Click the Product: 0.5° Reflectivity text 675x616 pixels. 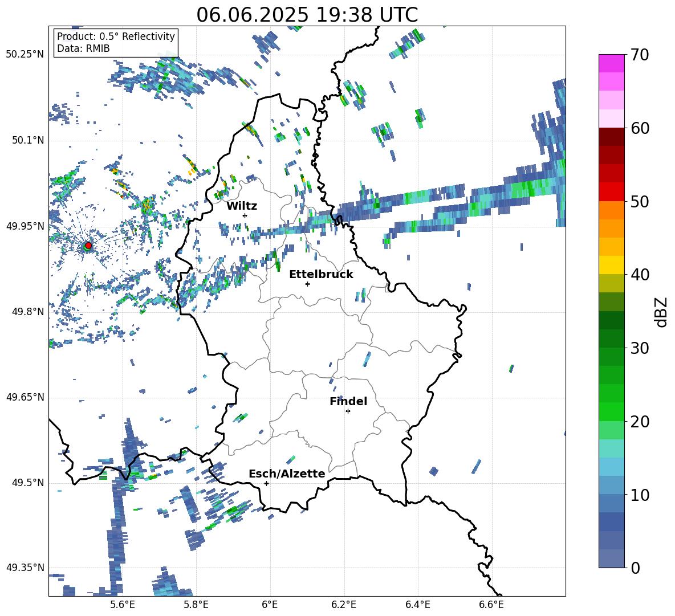116,36
